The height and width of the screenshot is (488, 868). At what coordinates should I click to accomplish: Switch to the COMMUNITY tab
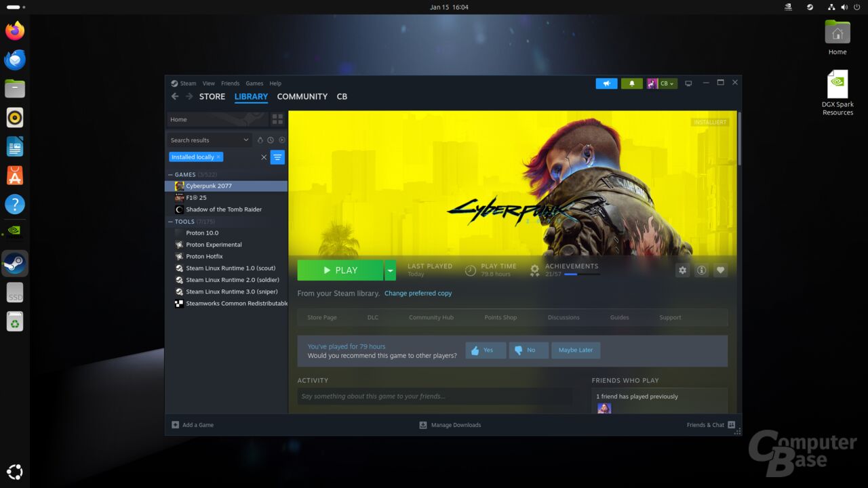(x=302, y=96)
